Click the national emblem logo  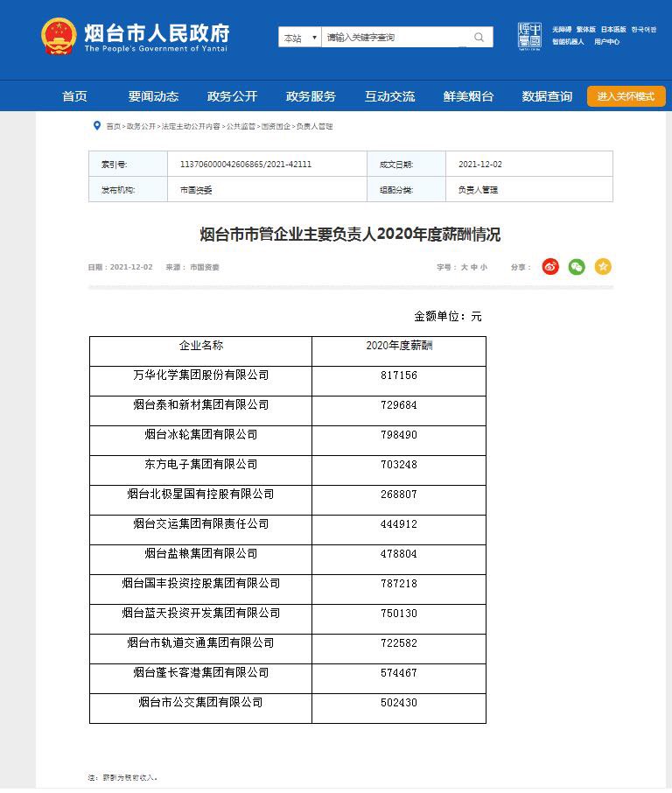[59, 37]
